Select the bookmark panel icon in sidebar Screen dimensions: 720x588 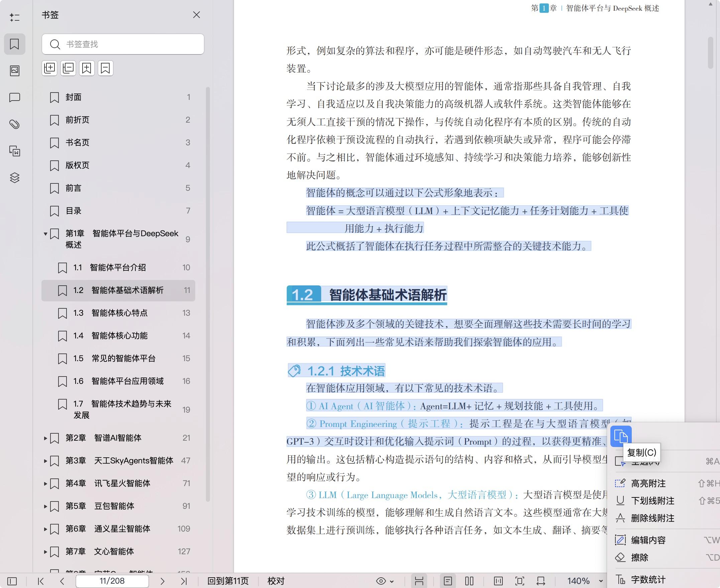(x=15, y=44)
